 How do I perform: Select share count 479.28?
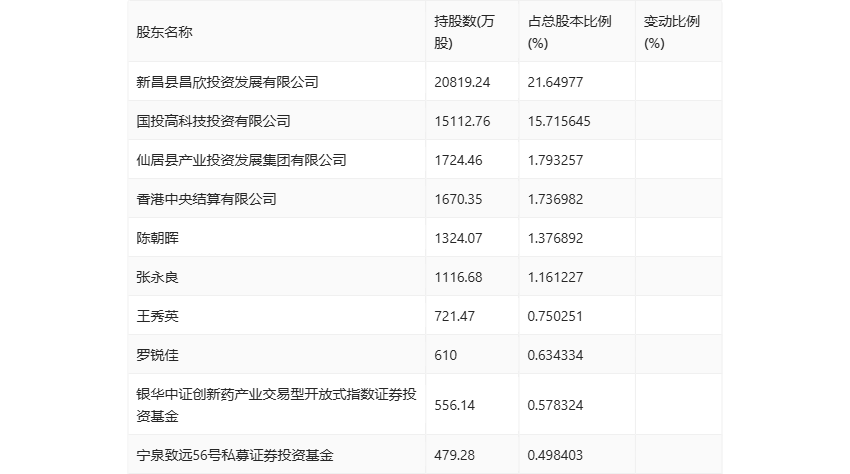(454, 455)
